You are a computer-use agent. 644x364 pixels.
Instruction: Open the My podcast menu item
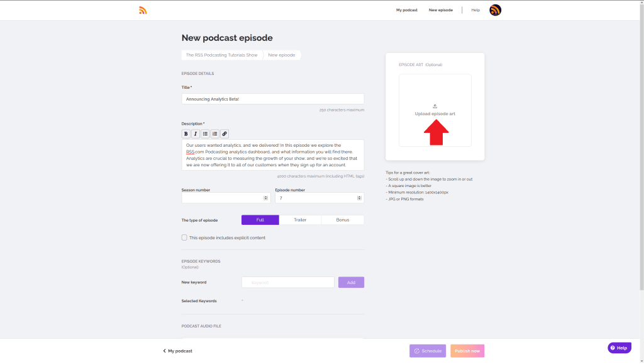[x=406, y=9]
